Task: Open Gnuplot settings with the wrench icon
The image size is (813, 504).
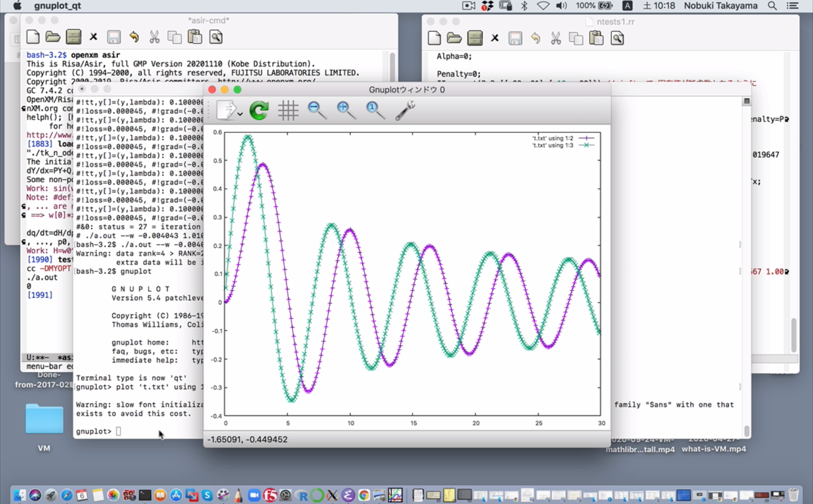Action: coord(405,110)
